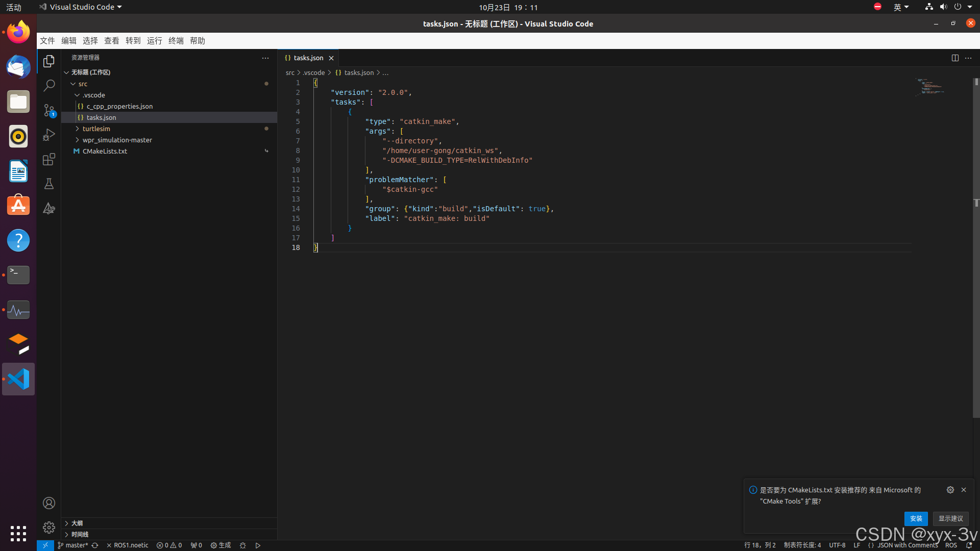This screenshot has height=551, width=980.
Task: Click 制表符长度: 4 indentation setting
Action: [x=802, y=545]
